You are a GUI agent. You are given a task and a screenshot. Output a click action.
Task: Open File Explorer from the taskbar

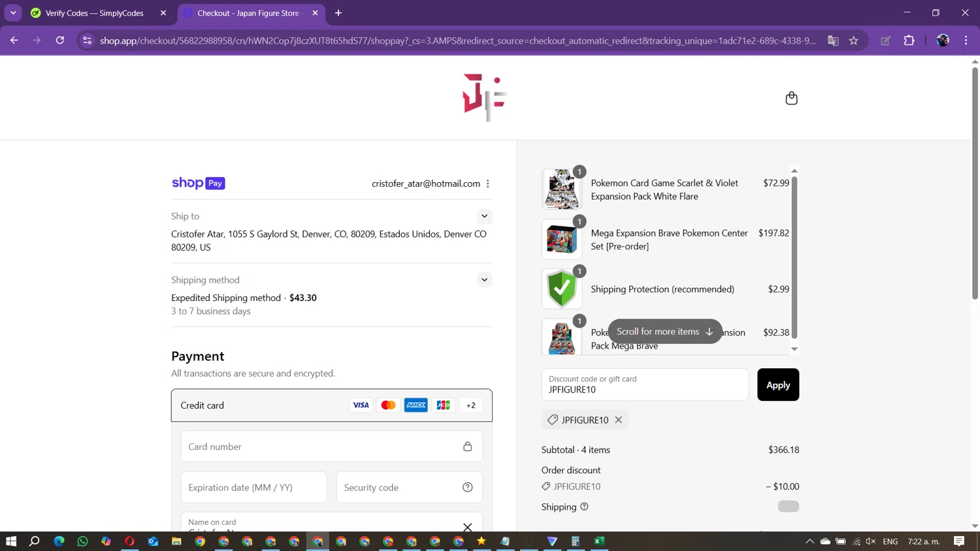(x=176, y=541)
